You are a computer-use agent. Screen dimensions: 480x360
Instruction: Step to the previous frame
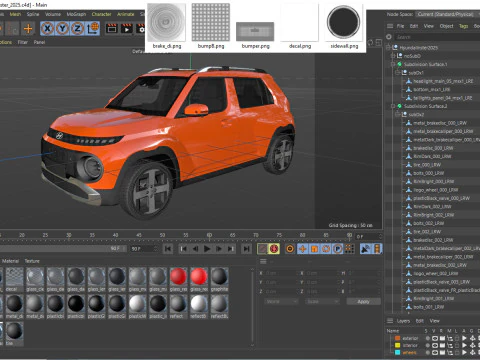tap(196, 249)
